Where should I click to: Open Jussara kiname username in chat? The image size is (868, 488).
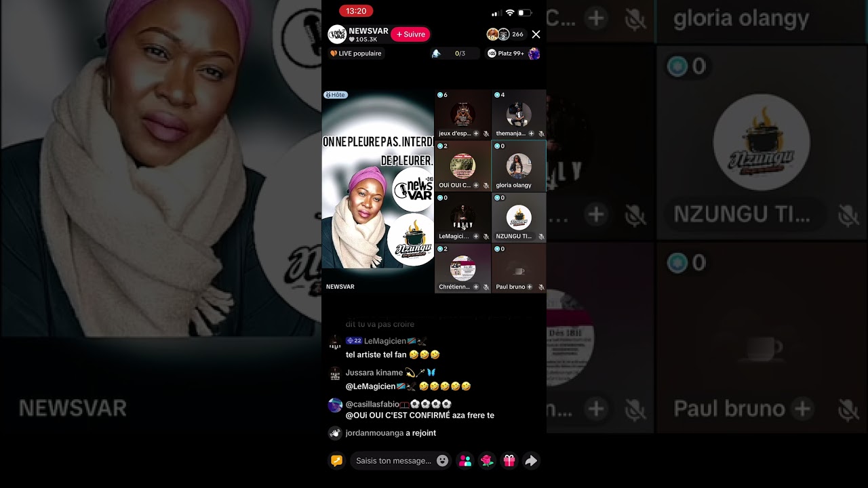[x=374, y=373]
